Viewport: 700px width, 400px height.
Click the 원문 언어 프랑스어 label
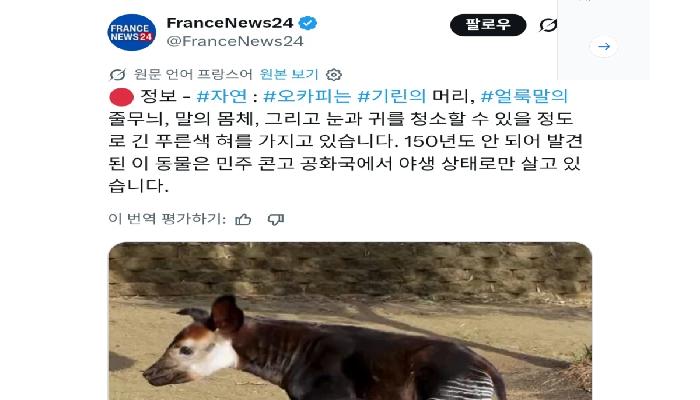click(193, 74)
